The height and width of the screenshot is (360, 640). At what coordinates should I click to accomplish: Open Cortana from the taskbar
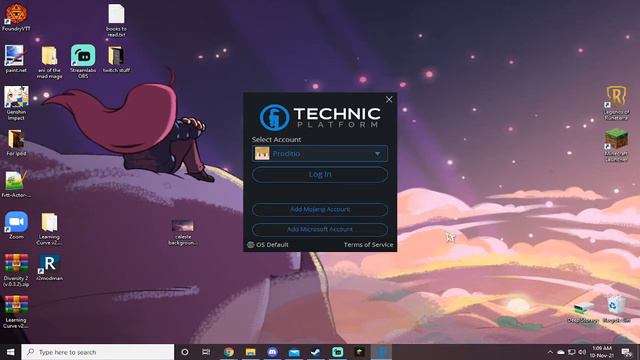click(x=184, y=352)
